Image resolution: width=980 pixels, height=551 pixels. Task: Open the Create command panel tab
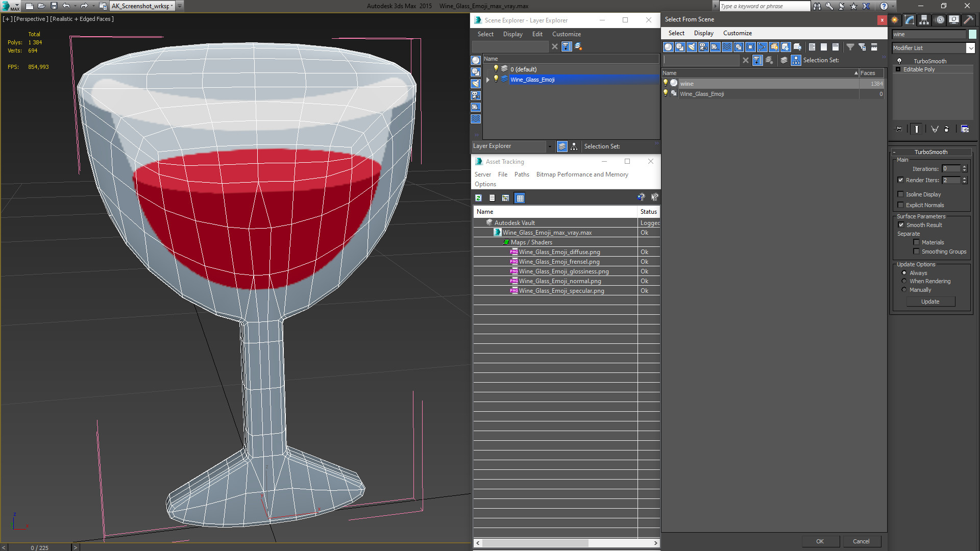[x=895, y=20]
